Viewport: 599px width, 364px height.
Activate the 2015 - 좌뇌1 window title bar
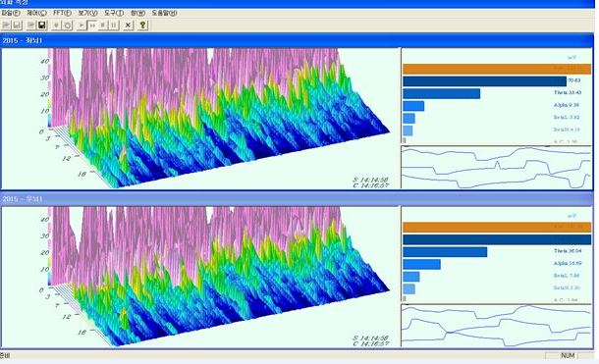297,40
